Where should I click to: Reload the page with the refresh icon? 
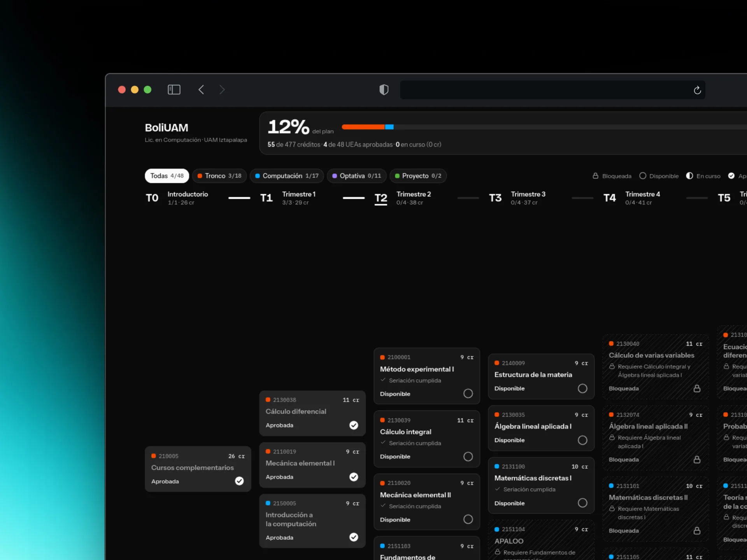[697, 90]
